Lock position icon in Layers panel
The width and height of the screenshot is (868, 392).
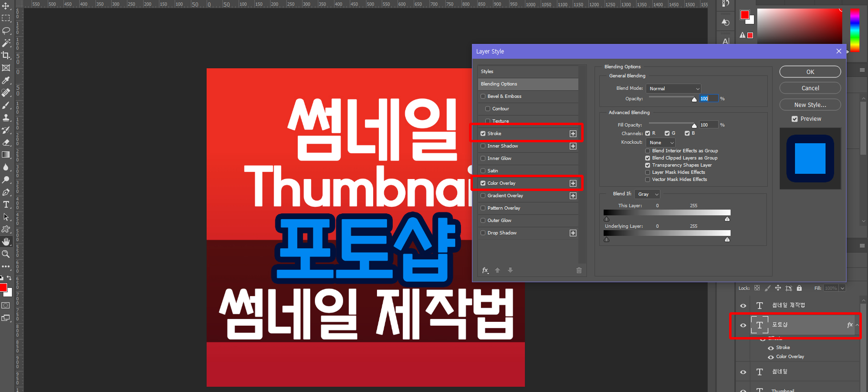point(778,288)
